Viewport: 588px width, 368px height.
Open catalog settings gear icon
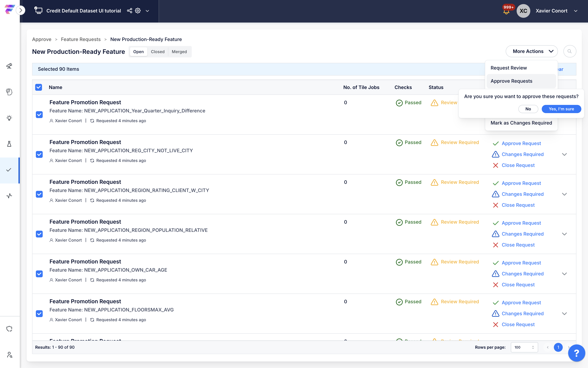click(138, 11)
